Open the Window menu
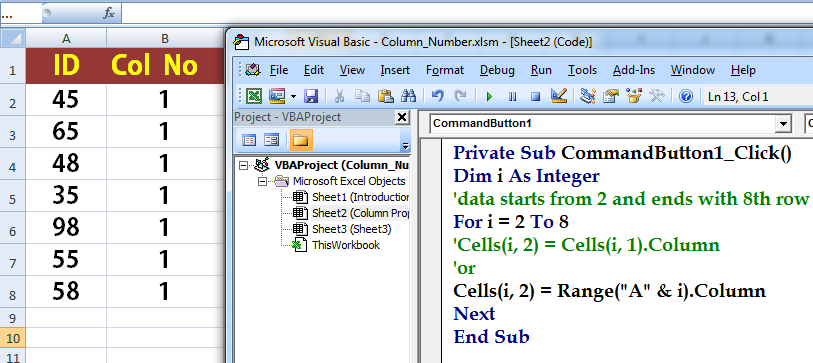813x363 pixels. pos(693,70)
